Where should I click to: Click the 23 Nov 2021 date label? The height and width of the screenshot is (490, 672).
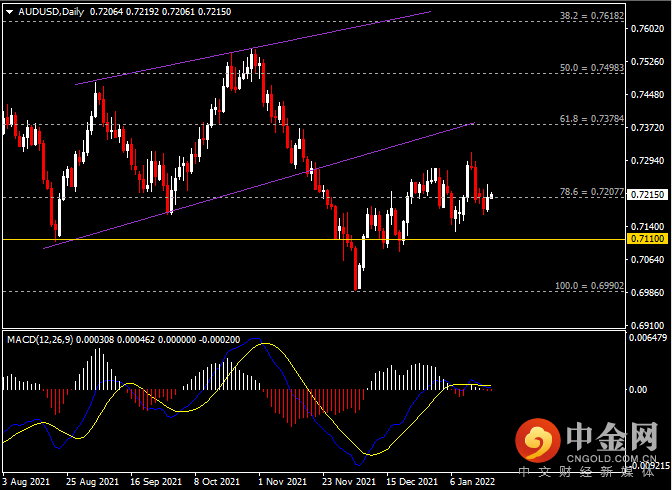(349, 482)
